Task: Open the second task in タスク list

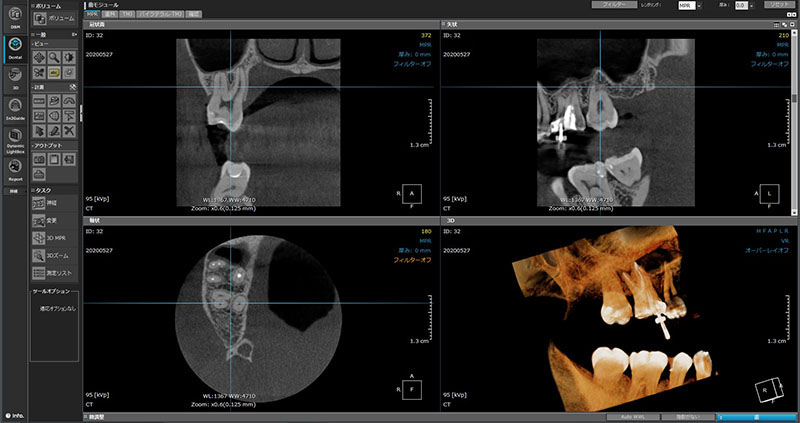Action: [x=54, y=221]
